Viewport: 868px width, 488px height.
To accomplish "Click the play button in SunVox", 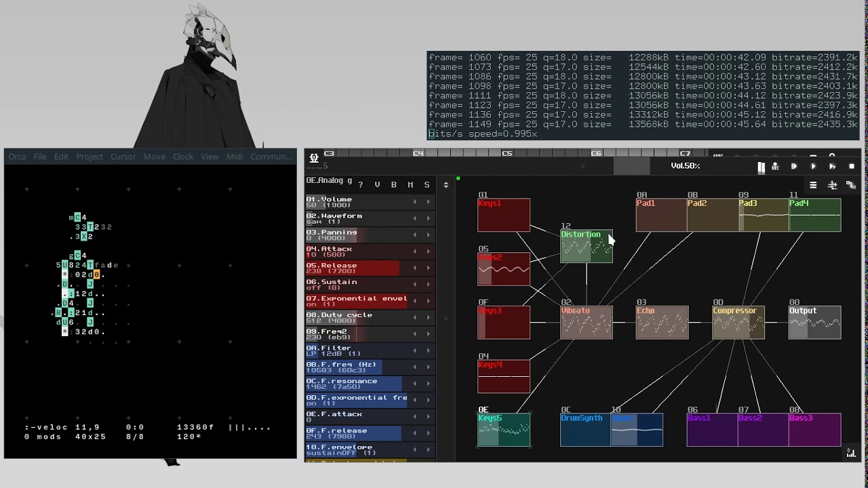I will (813, 167).
